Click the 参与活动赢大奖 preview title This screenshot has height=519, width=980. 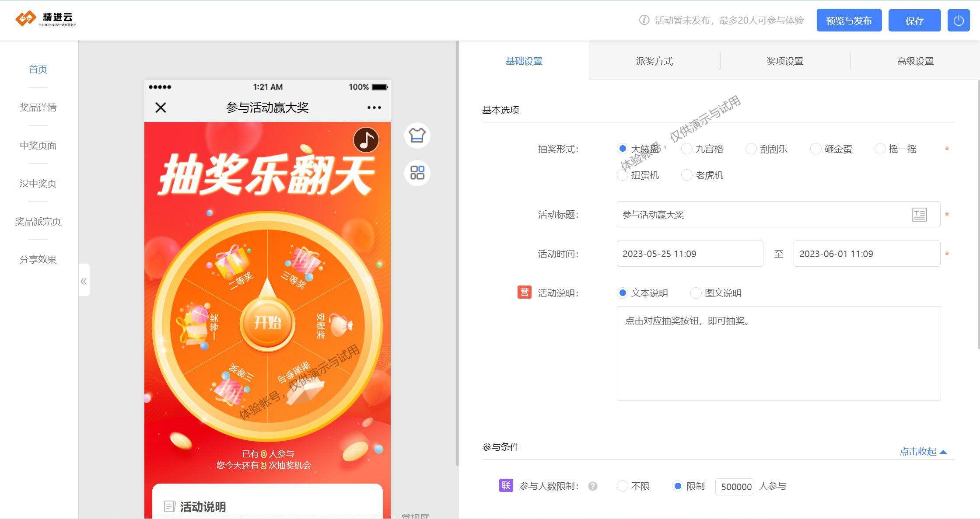pos(267,108)
